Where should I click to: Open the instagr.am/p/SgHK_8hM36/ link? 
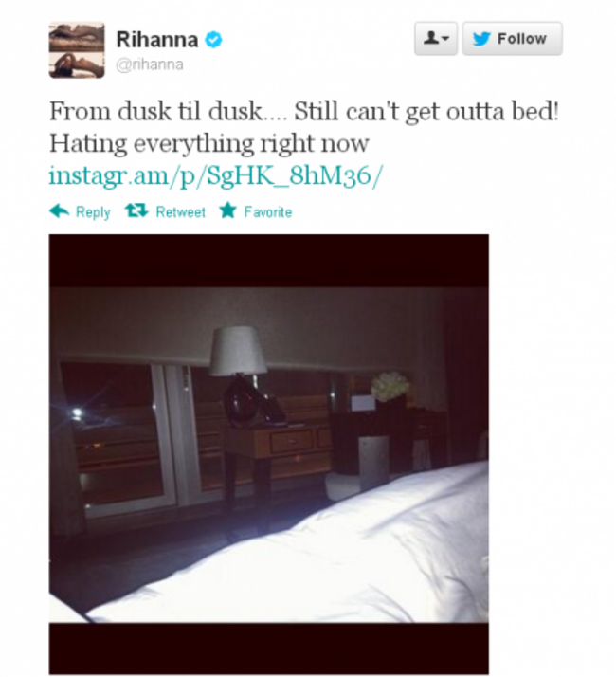[x=216, y=175]
